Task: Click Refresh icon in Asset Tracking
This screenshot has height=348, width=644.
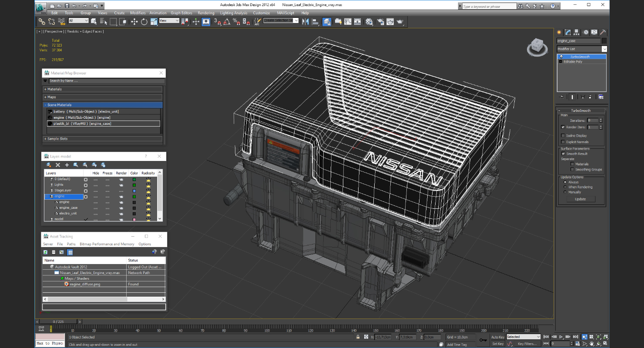Action: (45, 252)
